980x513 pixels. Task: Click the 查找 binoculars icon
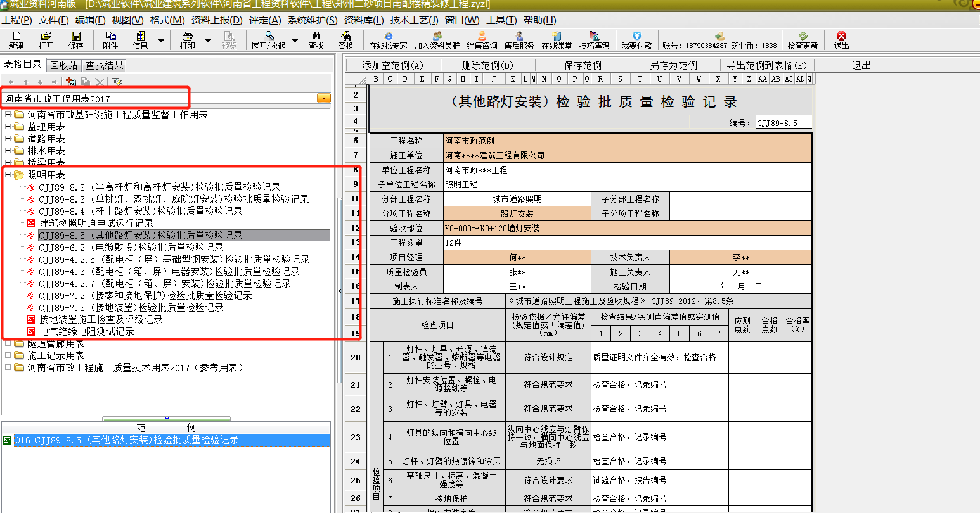click(316, 41)
